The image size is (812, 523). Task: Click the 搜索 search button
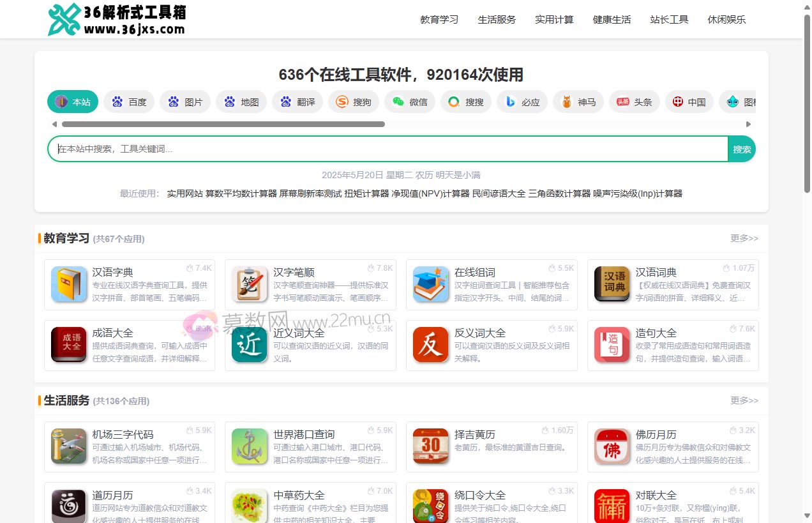coord(742,149)
